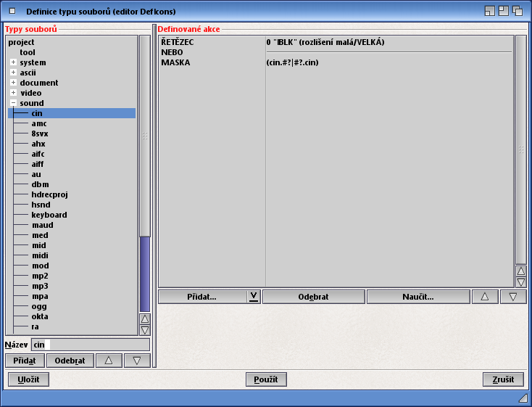This screenshot has height=407, width=532.
Task: Open the dropdown arrow next to Přidat...
Action: point(253,297)
